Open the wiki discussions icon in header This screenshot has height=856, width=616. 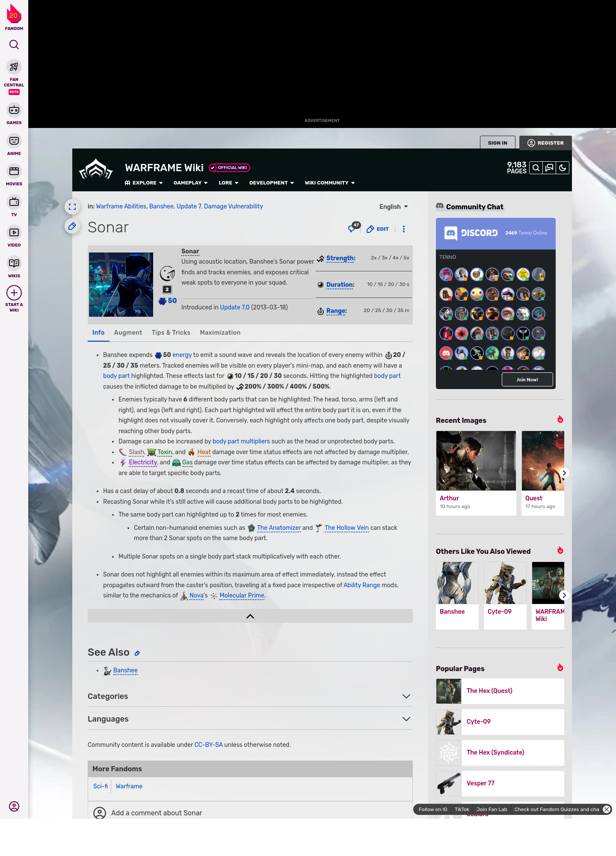click(x=549, y=168)
